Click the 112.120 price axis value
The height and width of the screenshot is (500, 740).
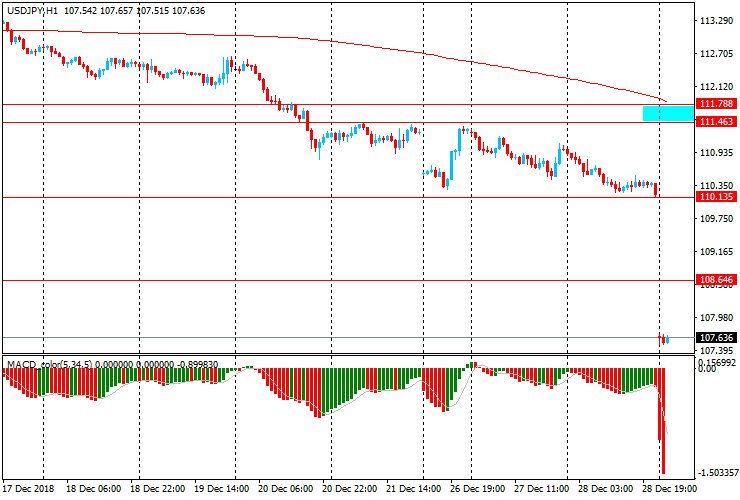pyautogui.click(x=716, y=87)
